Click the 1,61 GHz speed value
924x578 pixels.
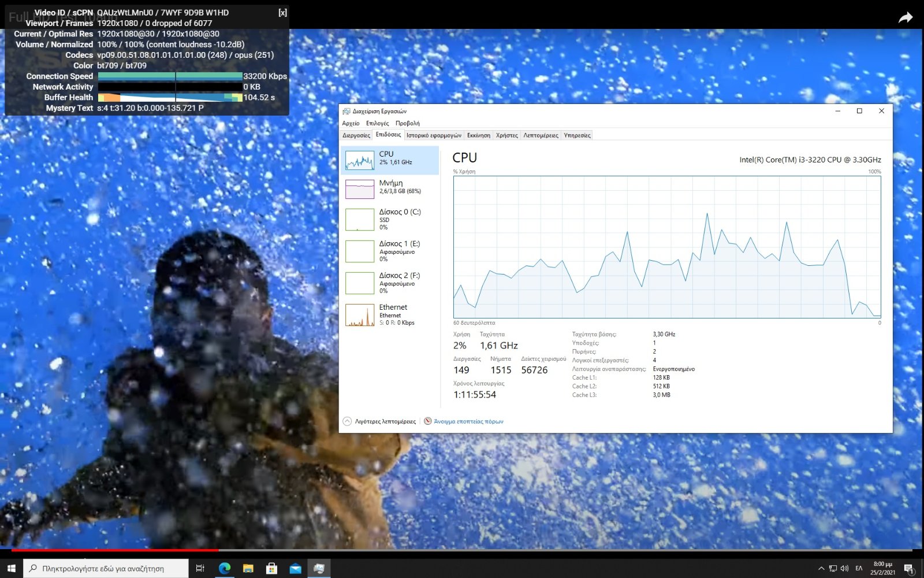(x=499, y=346)
